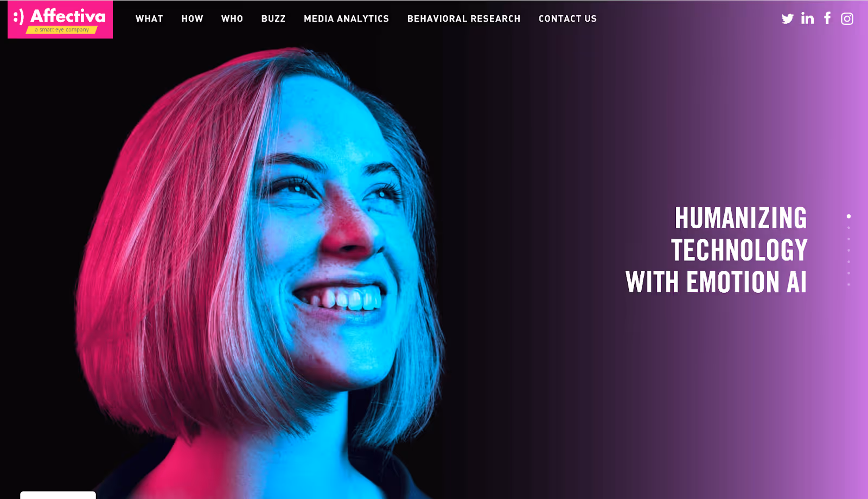Select WHO in the navigation bar
Image resolution: width=868 pixels, height=499 pixels.
232,18
